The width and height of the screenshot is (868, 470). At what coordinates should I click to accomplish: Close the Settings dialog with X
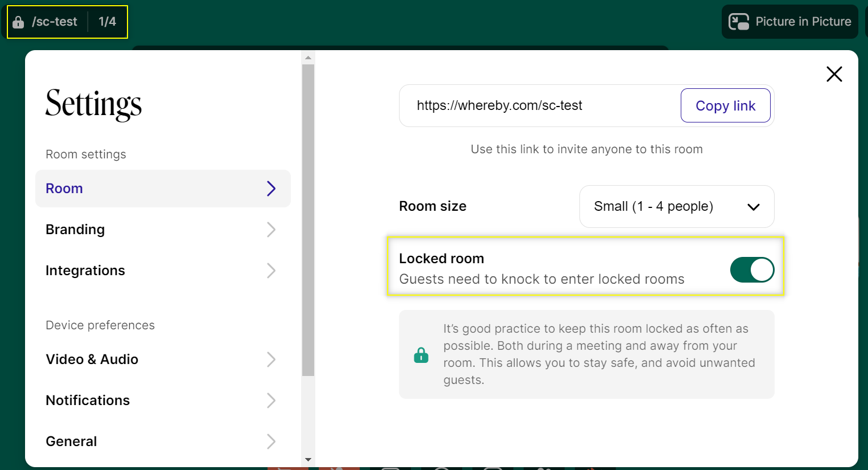[x=834, y=74]
